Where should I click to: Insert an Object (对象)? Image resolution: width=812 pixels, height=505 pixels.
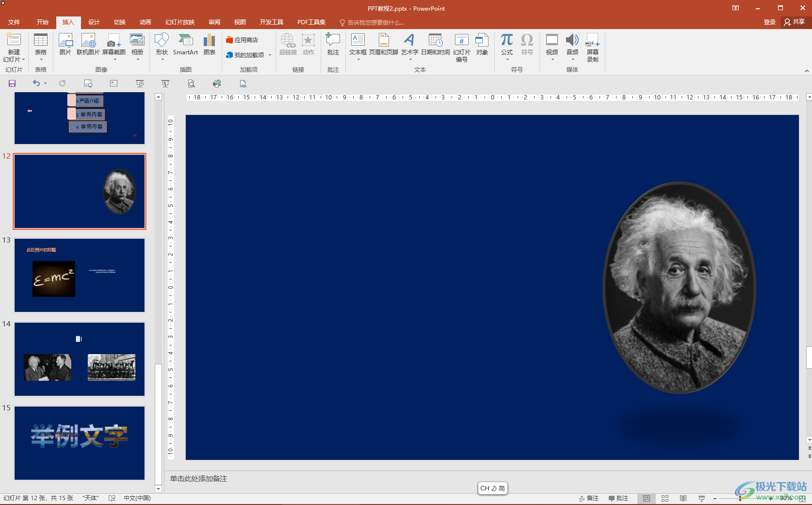point(482,44)
